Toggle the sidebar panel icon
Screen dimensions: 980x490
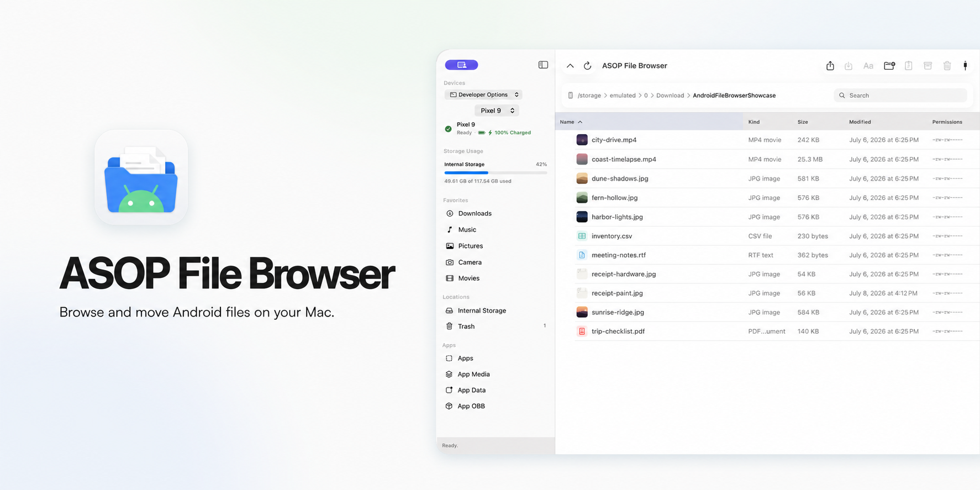point(543,65)
